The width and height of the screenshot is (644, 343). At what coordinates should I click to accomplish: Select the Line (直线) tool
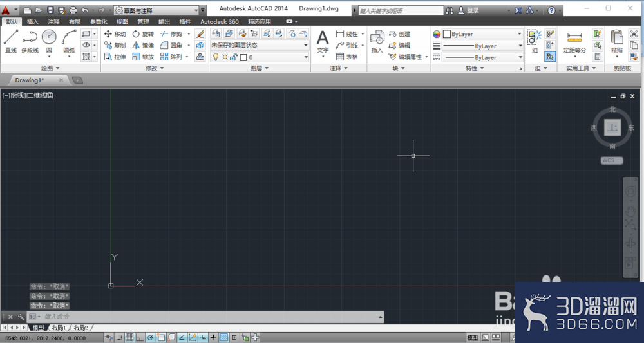point(11,41)
